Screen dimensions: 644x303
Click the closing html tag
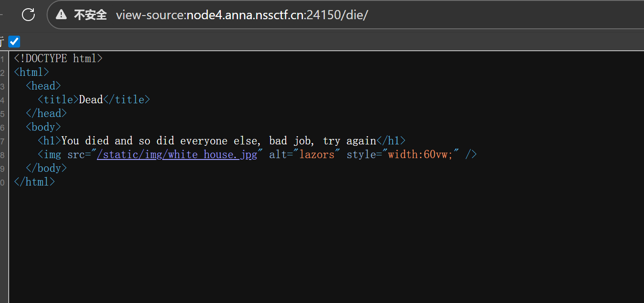coord(34,182)
